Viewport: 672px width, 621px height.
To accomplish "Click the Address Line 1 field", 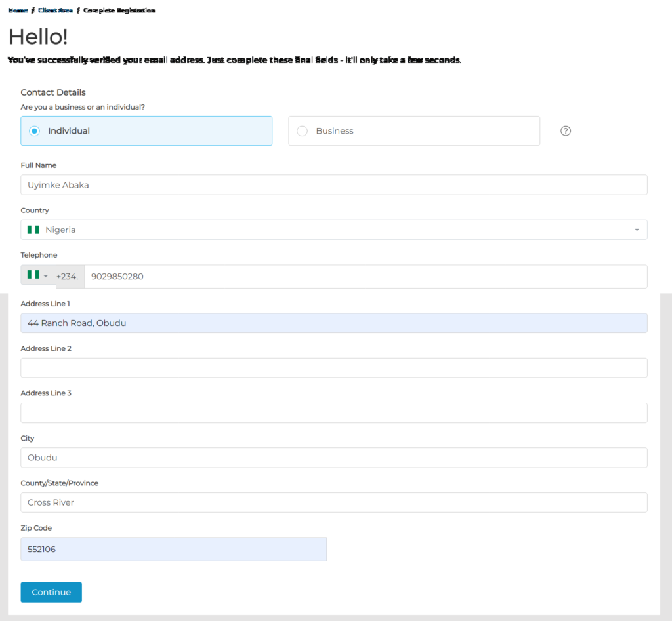I will point(334,323).
